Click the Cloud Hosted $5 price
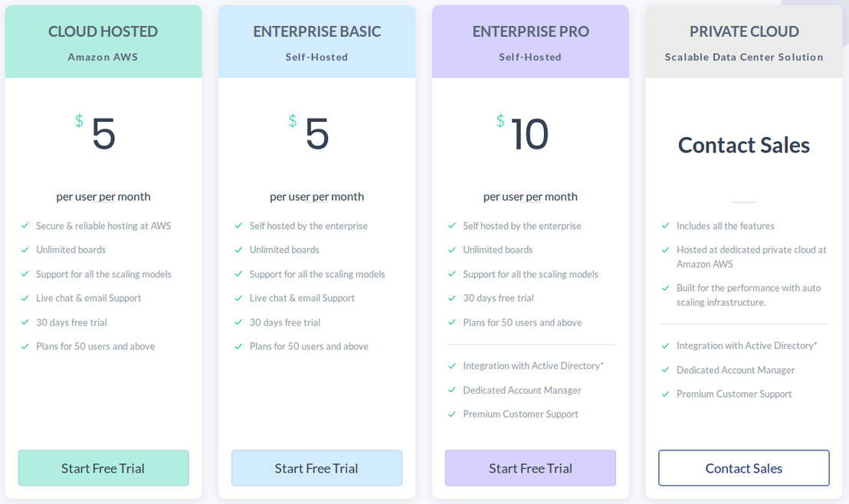Image resolution: width=849 pixels, height=504 pixels. click(103, 134)
